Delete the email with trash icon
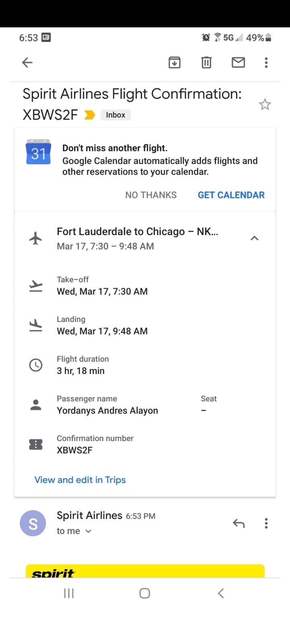 click(206, 62)
